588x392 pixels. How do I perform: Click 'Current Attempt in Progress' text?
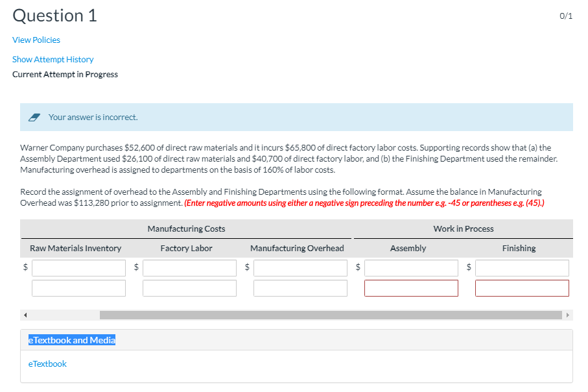(65, 75)
